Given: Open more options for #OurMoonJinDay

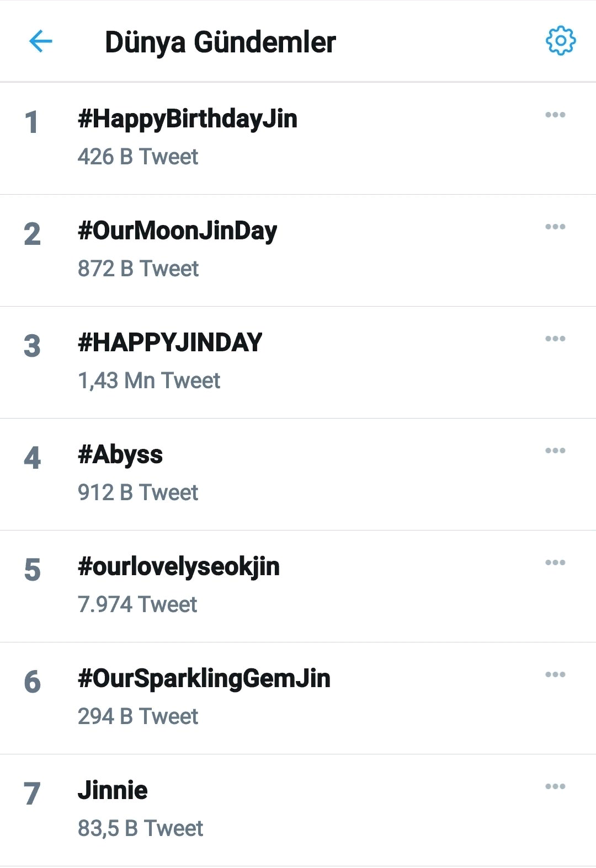Looking at the screenshot, I should tap(555, 227).
